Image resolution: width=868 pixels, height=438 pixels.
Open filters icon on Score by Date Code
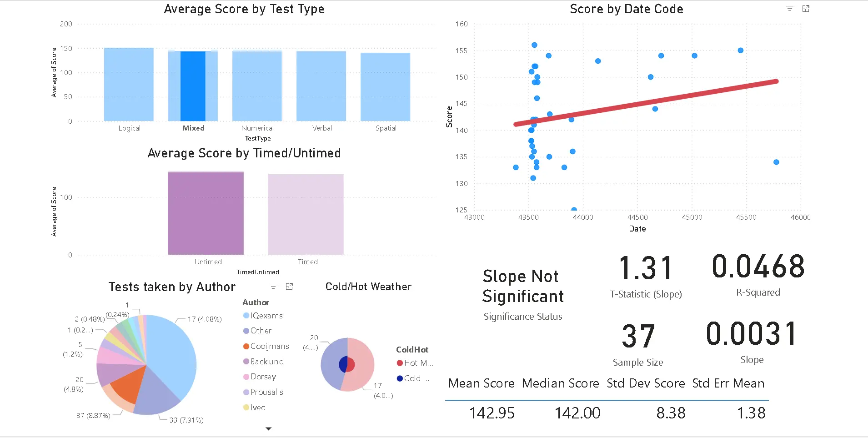790,9
